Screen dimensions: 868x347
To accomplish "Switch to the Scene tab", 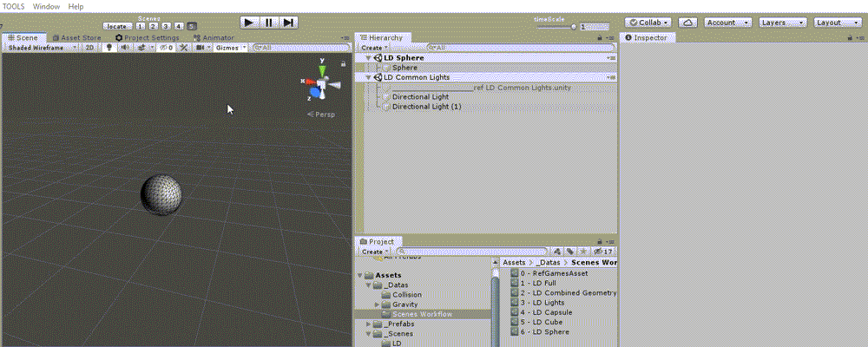I will point(23,37).
